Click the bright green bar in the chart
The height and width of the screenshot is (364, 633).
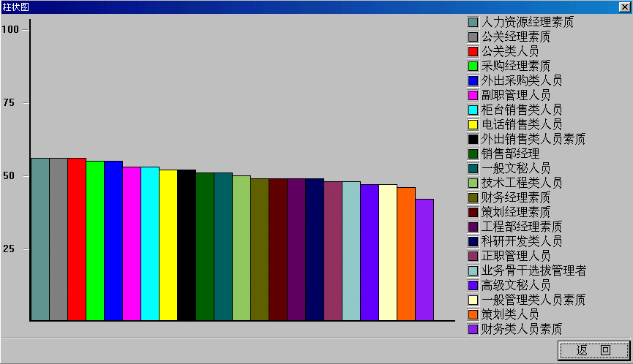click(x=95, y=241)
